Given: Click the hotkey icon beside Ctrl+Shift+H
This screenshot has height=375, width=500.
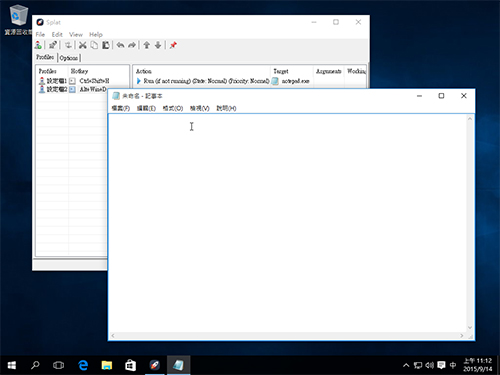Looking at the screenshot, I should [x=72, y=81].
